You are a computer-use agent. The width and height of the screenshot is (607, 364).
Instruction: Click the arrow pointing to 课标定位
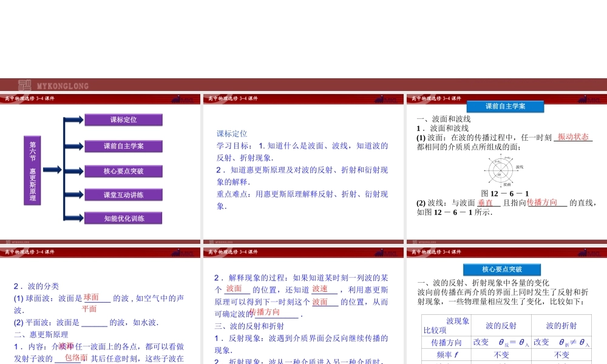coord(73,120)
